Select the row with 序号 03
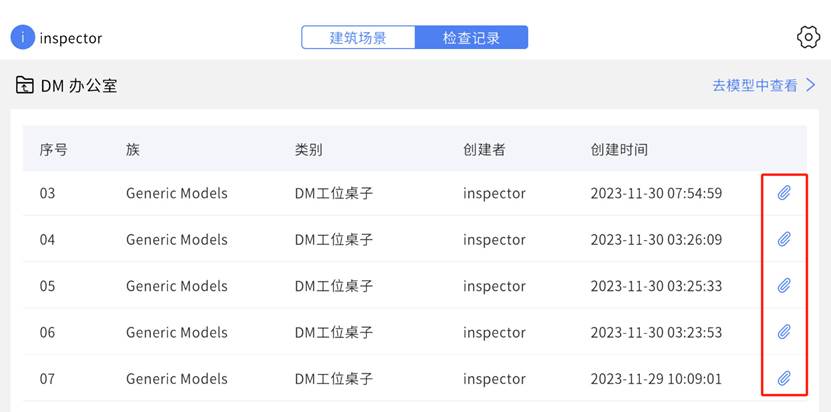The width and height of the screenshot is (831, 412). pos(414,193)
